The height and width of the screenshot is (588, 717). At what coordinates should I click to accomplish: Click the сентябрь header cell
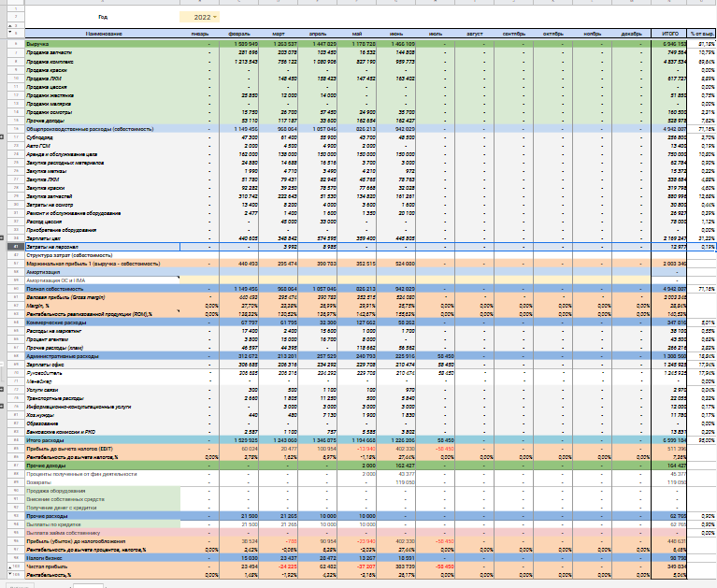[x=513, y=34]
